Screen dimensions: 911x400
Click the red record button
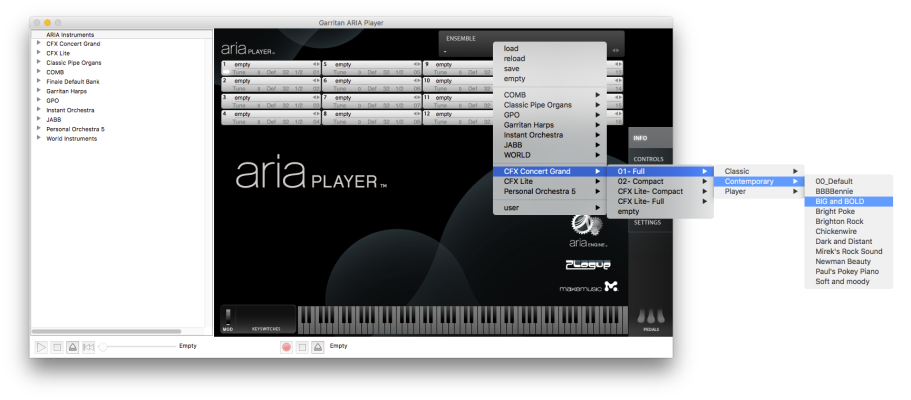pyautogui.click(x=286, y=347)
